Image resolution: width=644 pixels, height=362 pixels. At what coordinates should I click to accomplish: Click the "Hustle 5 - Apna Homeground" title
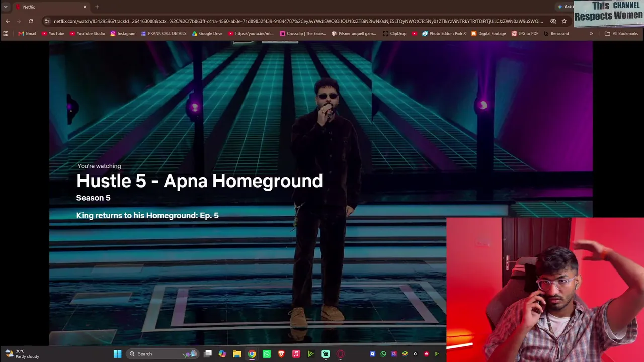click(x=199, y=181)
